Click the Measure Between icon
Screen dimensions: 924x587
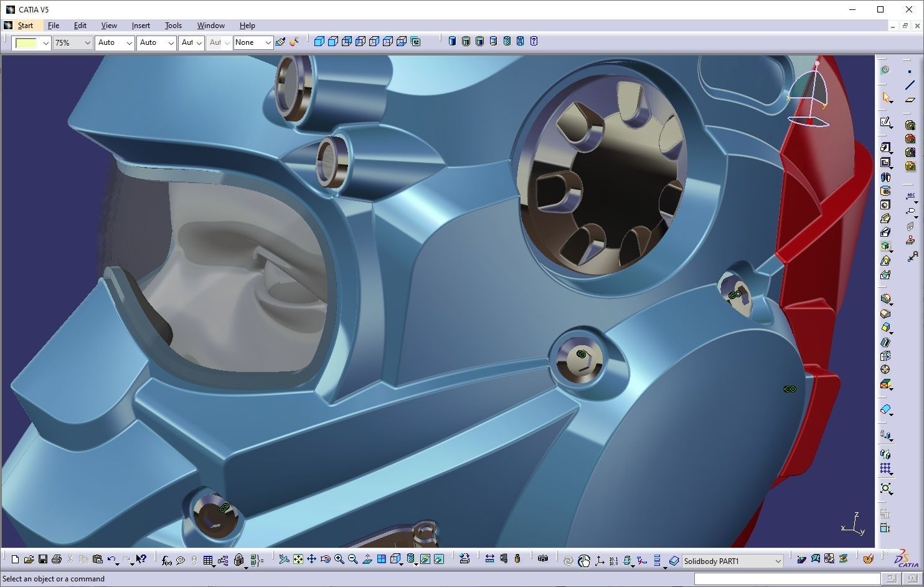pos(489,559)
